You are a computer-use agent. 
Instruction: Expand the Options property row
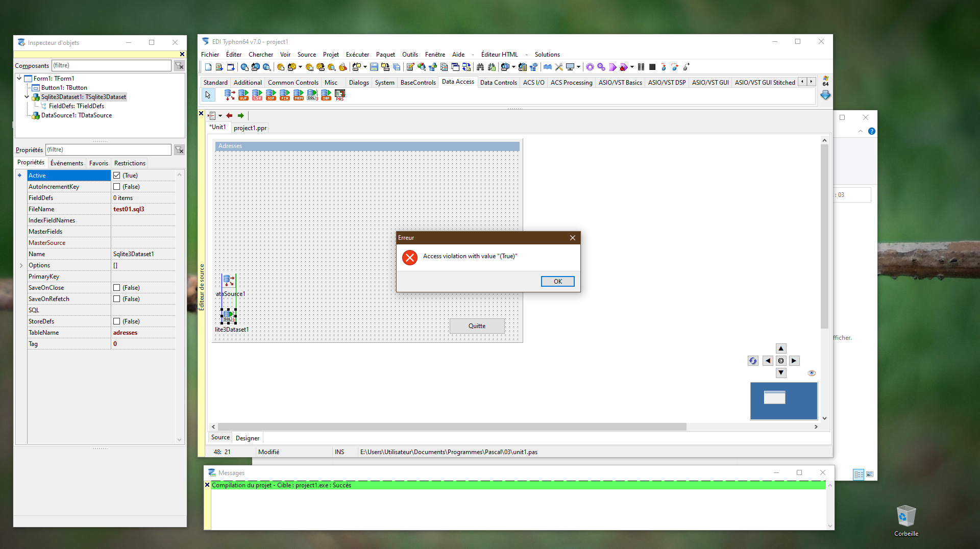[21, 265]
